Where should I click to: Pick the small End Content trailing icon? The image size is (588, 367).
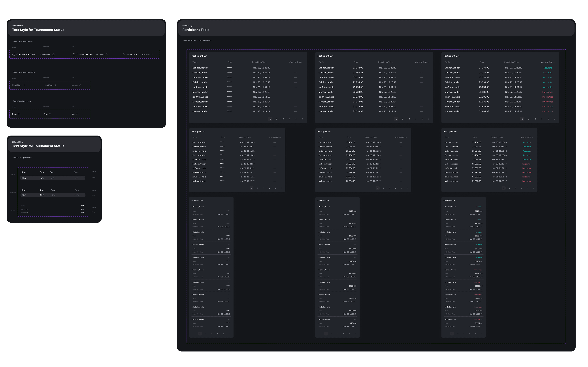[152, 54]
